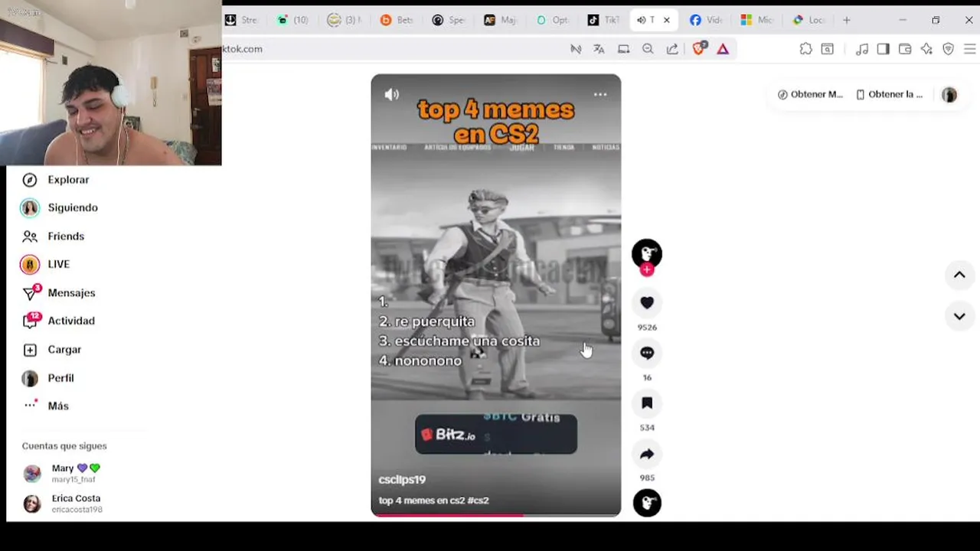980x551 pixels.
Task: Open the VPN shield toolbar icon
Action: click(949, 49)
